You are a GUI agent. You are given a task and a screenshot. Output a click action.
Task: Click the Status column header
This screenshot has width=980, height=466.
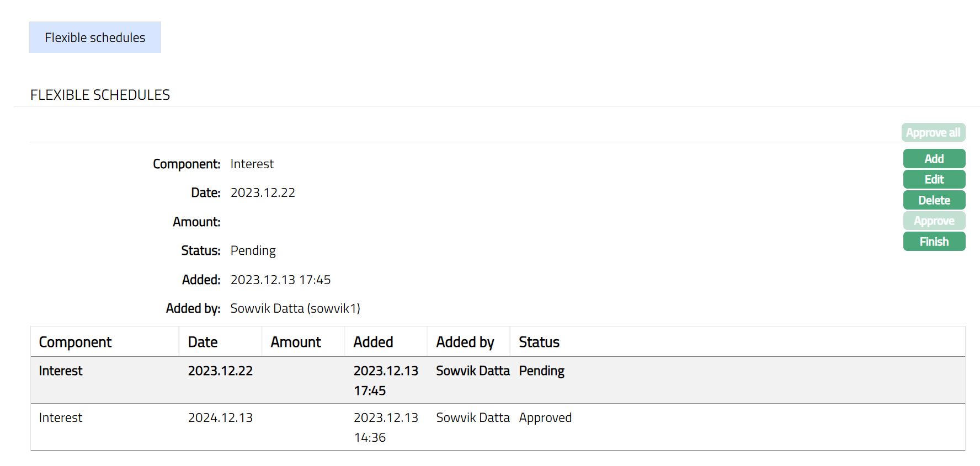[x=539, y=342]
